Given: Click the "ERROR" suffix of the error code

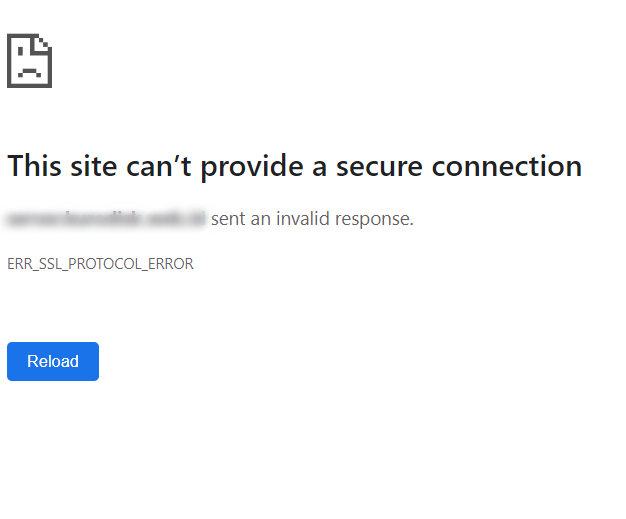Looking at the screenshot, I should (171, 264).
